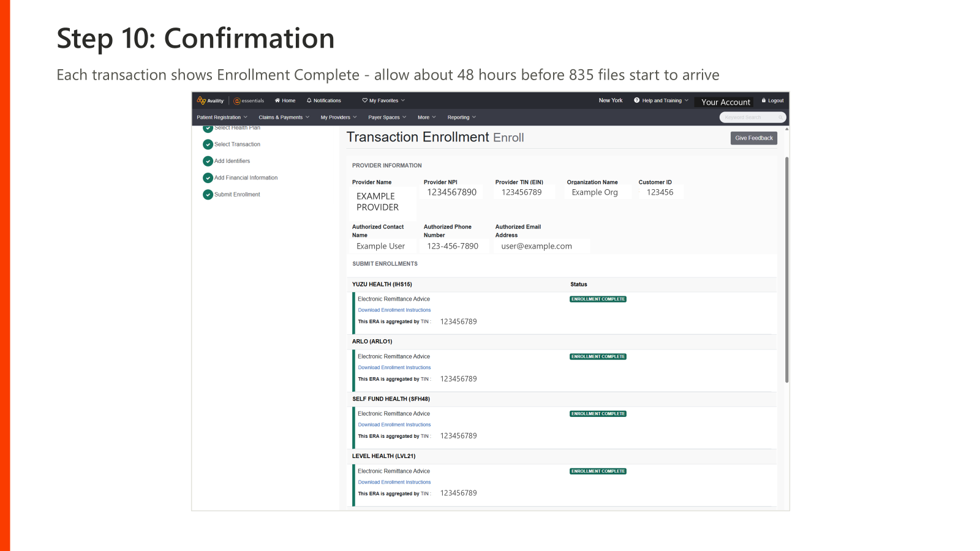Click LEVEL HEALTH Enrollment Complete badge

point(598,471)
